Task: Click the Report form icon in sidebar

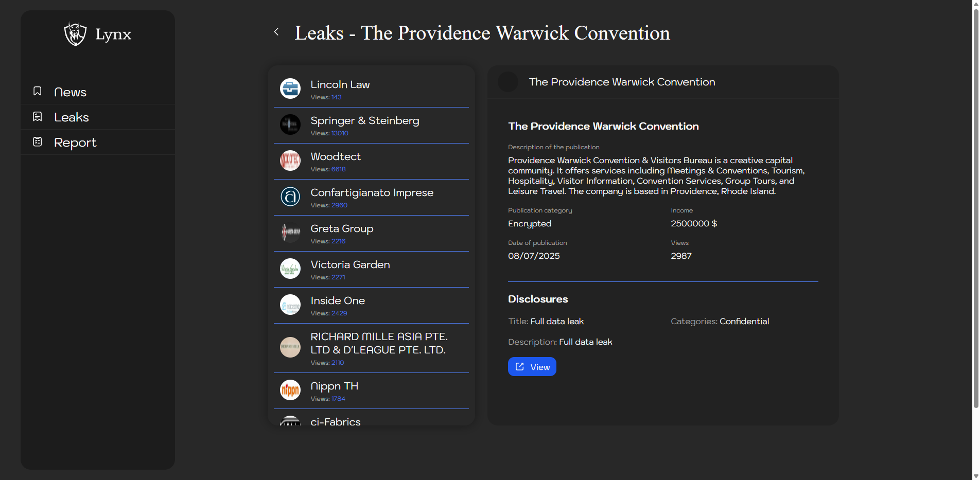Action: pos(38,142)
